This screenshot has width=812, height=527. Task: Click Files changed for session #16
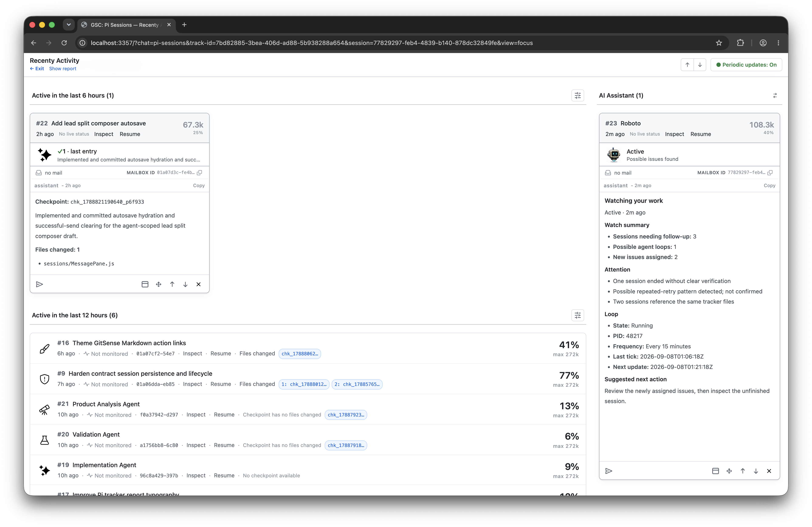(257, 353)
